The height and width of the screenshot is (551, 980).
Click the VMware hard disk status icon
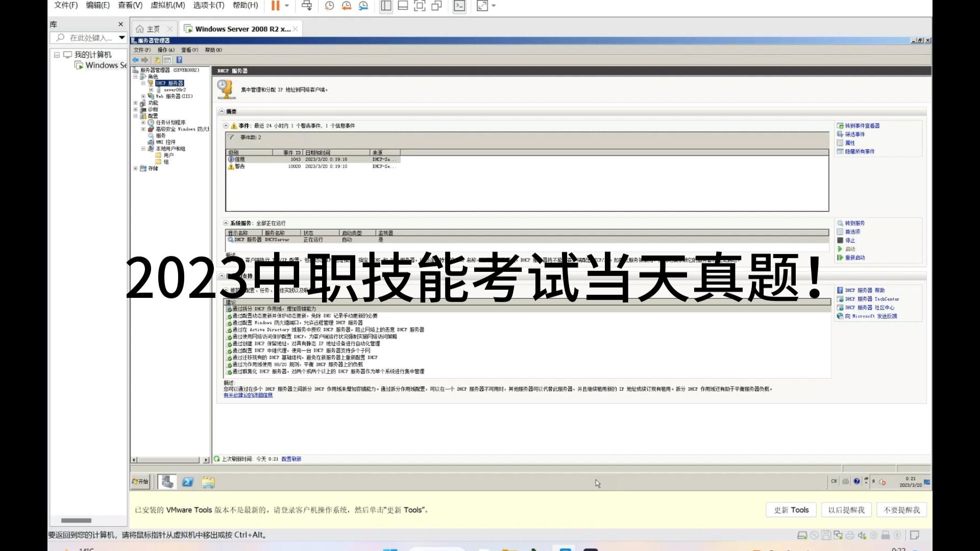802,535
